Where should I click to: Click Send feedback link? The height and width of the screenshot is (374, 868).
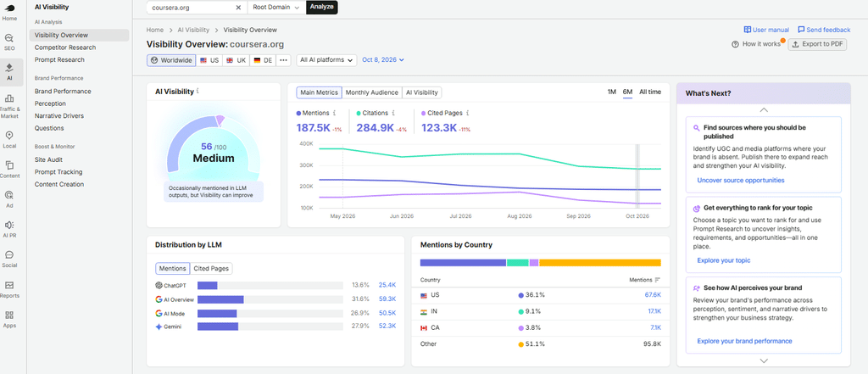point(824,30)
